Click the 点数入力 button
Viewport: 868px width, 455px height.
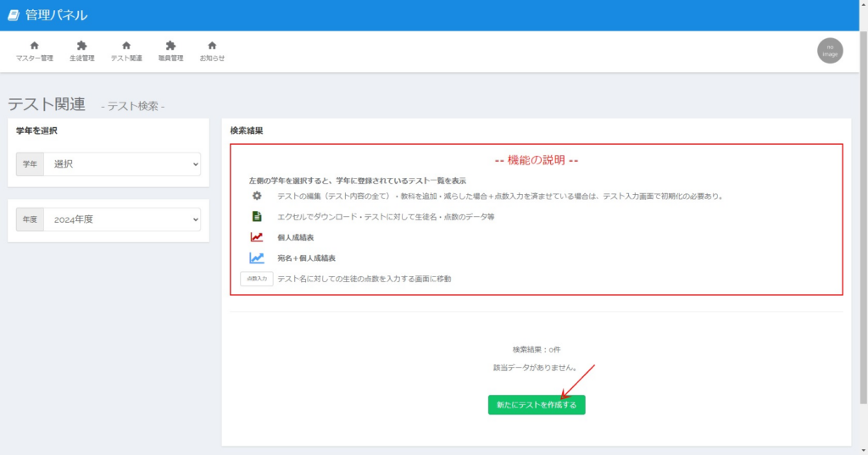pos(256,279)
